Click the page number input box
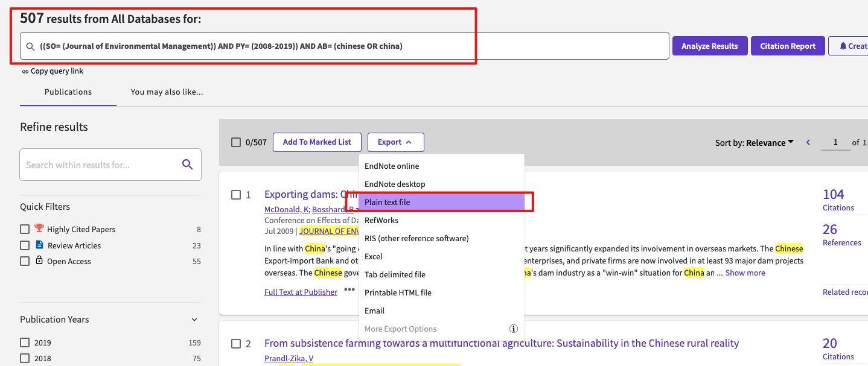This screenshot has height=366, width=868. click(x=836, y=142)
